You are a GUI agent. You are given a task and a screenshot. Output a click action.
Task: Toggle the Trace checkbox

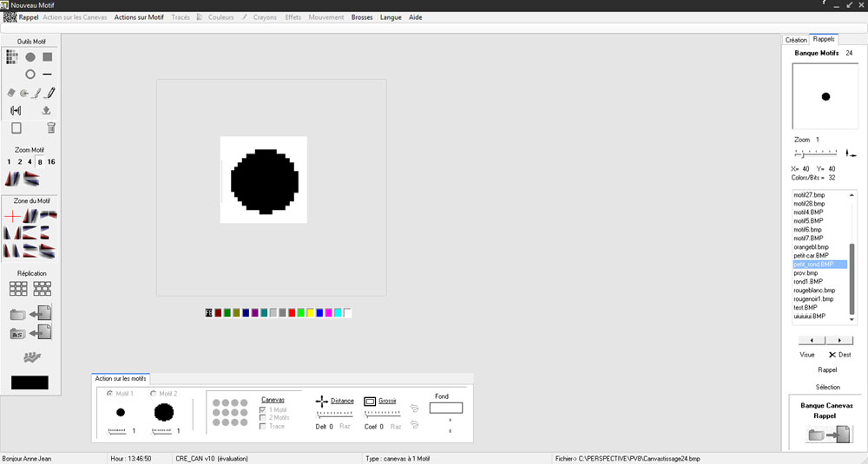pos(264,427)
